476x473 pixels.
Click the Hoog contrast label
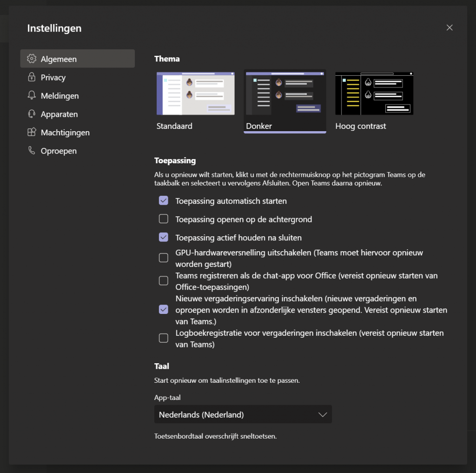[361, 126]
